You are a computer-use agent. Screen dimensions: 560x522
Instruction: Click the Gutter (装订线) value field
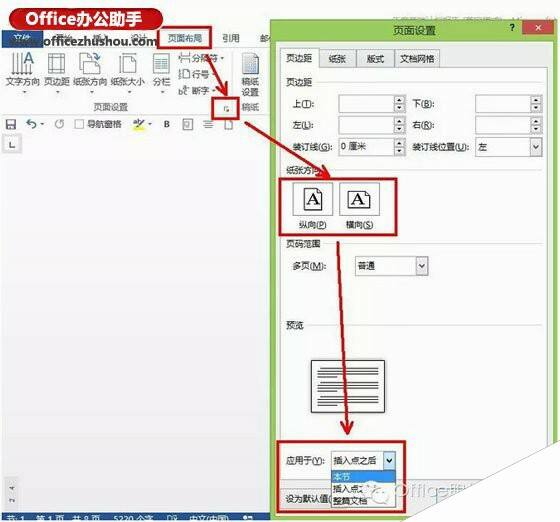pyautogui.click(x=366, y=147)
